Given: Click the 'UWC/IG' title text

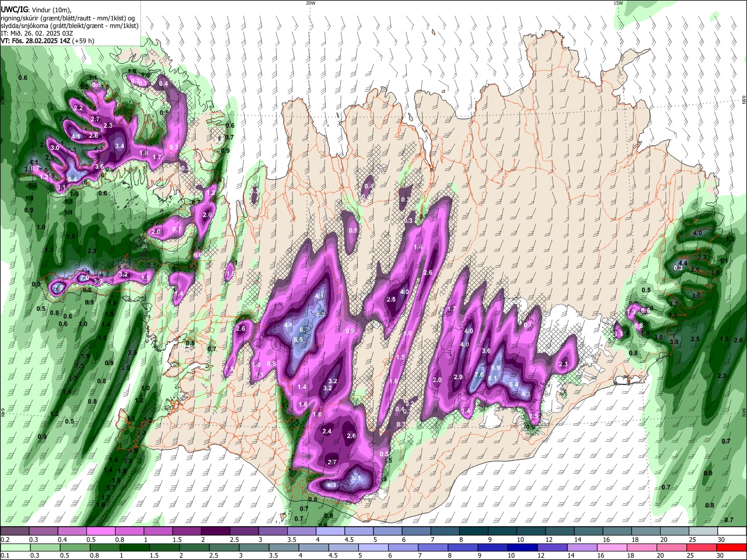Looking at the screenshot, I should pos(14,10).
